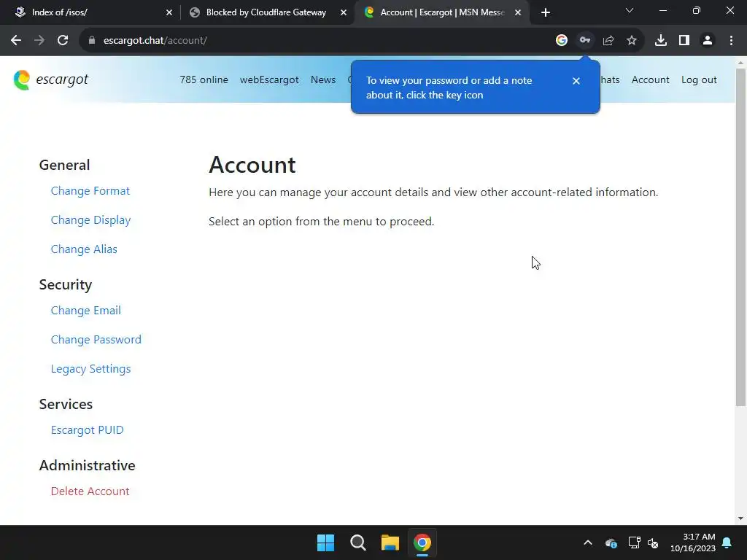Open the tab search chevron

point(630,10)
